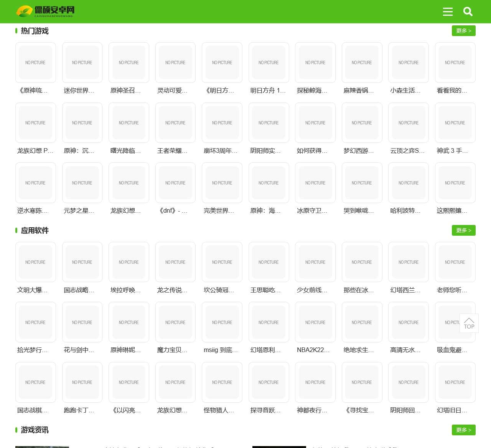Open thumbnail above 元梦之星 game
491x448 pixels.
pos(82,183)
